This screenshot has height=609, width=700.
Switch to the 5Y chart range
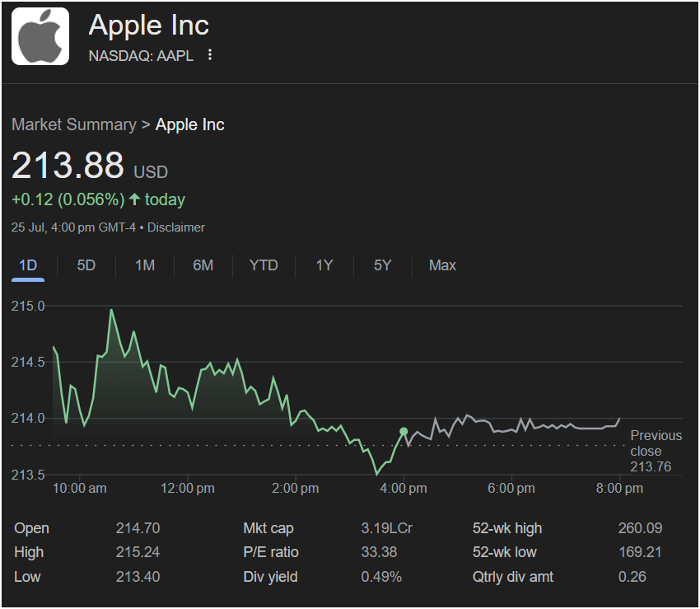coord(383,265)
